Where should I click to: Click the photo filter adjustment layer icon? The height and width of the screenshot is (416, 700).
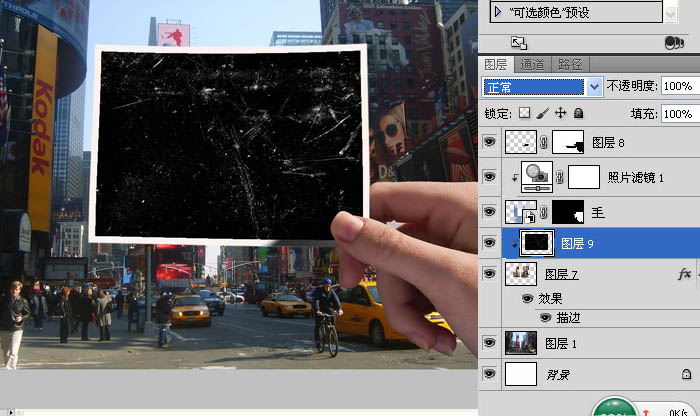(521, 177)
